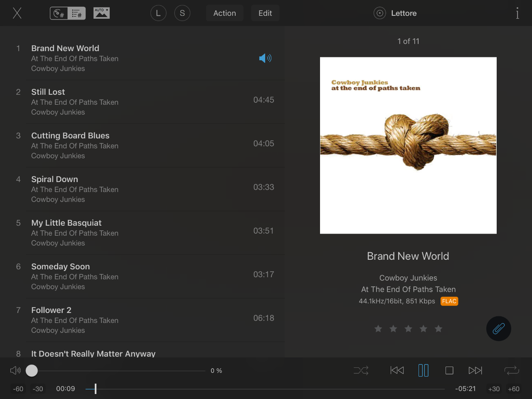Screen dimensions: 532x399
Task: Jump forward 60 seconds
Action: (x=514, y=389)
